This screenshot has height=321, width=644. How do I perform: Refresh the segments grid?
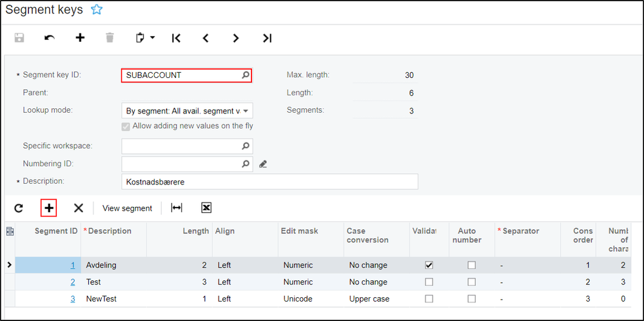(x=19, y=208)
